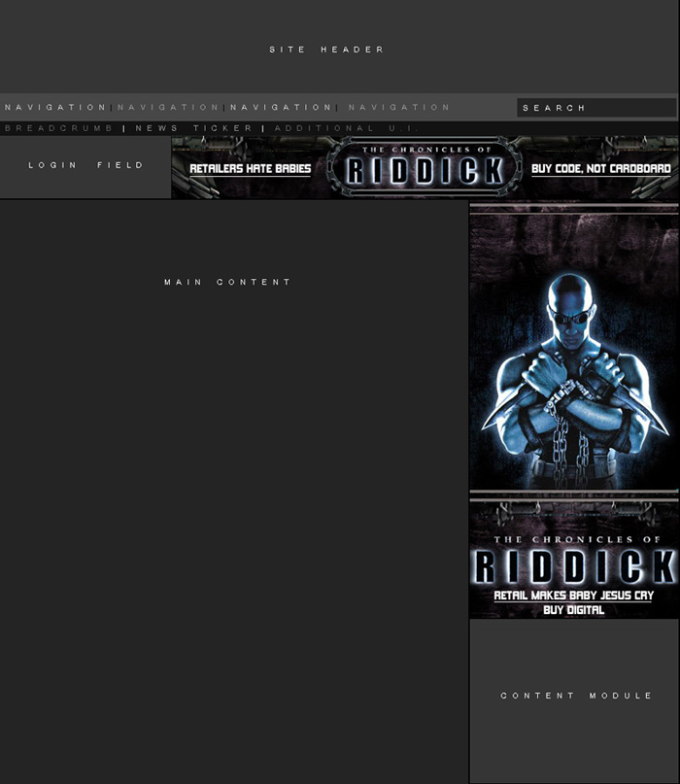
Task: Click the Riddick logo in the top banner
Action: pyautogui.click(x=425, y=167)
